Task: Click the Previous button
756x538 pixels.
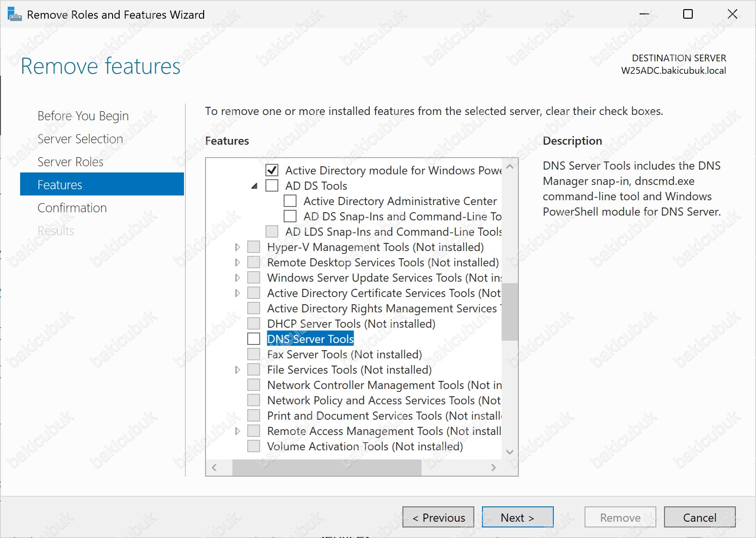Action: point(438,517)
